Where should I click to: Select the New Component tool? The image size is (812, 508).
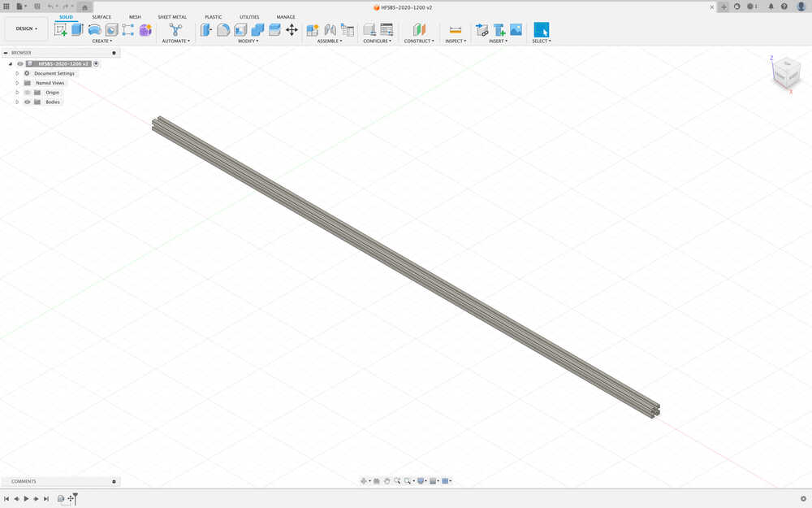pyautogui.click(x=313, y=29)
